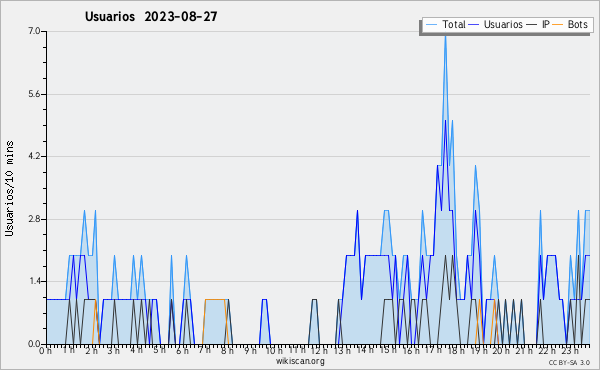The width and height of the screenshot is (600, 370).
Task: Click the x-axis label '3 h'
Action: (x=113, y=350)
